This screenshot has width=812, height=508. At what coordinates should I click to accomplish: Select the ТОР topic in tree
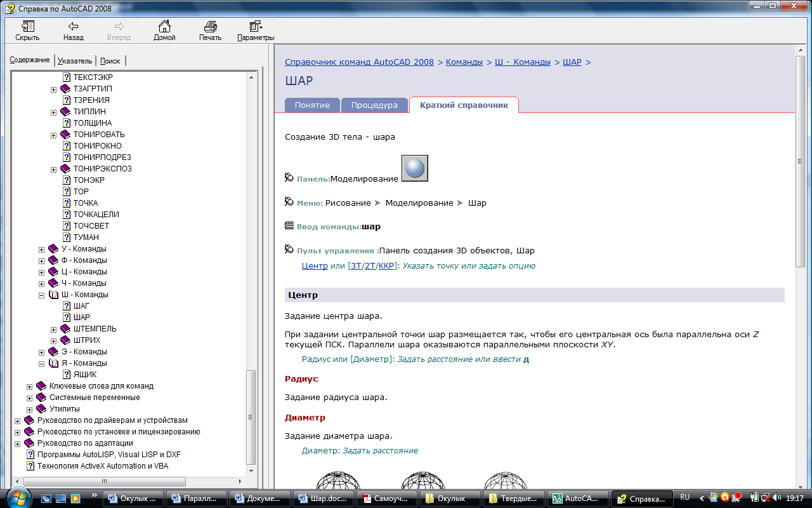81,192
